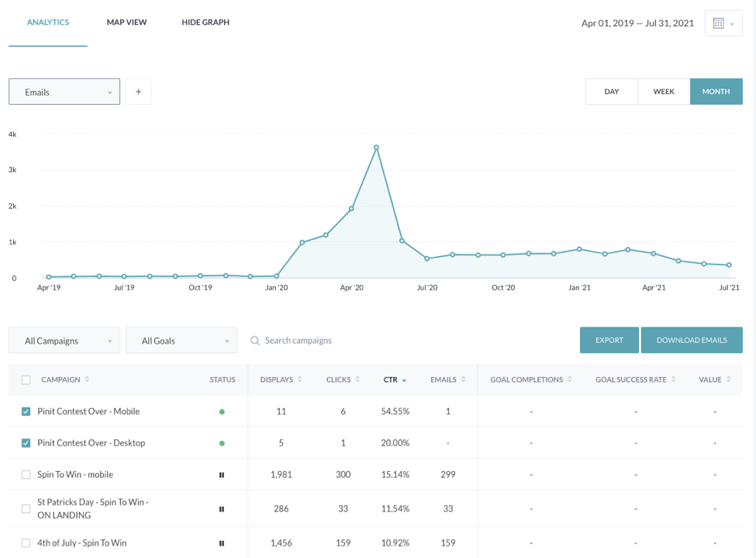Click the Export button
Image resolution: width=756 pixels, height=558 pixels.
click(609, 340)
